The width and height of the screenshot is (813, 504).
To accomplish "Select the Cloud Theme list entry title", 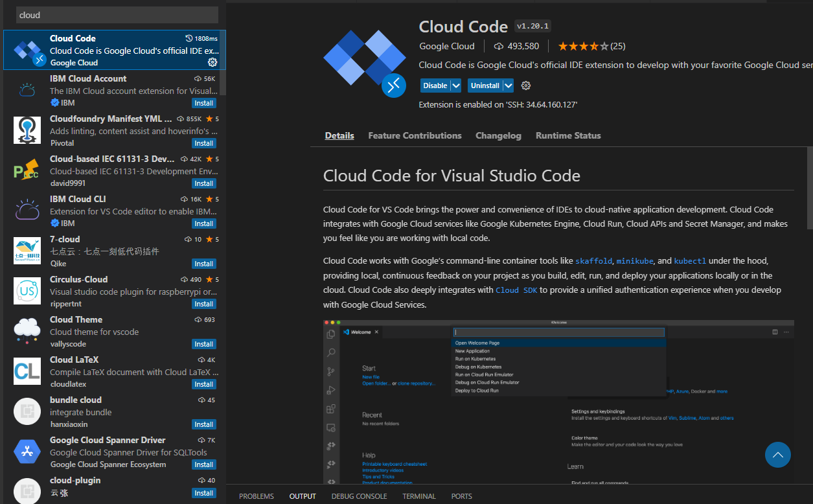I will (76, 319).
